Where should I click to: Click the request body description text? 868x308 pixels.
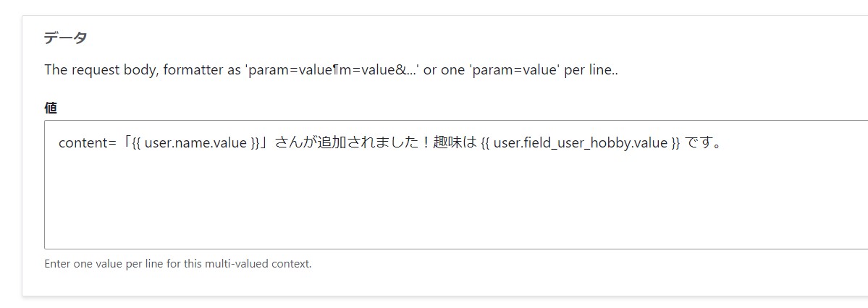tap(331, 71)
